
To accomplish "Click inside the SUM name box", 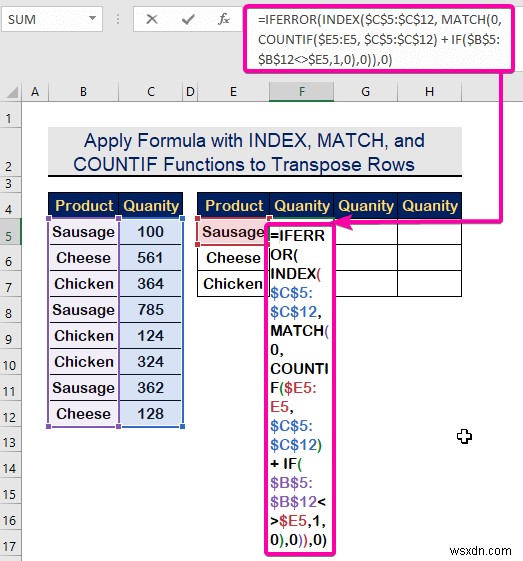I will [x=45, y=19].
